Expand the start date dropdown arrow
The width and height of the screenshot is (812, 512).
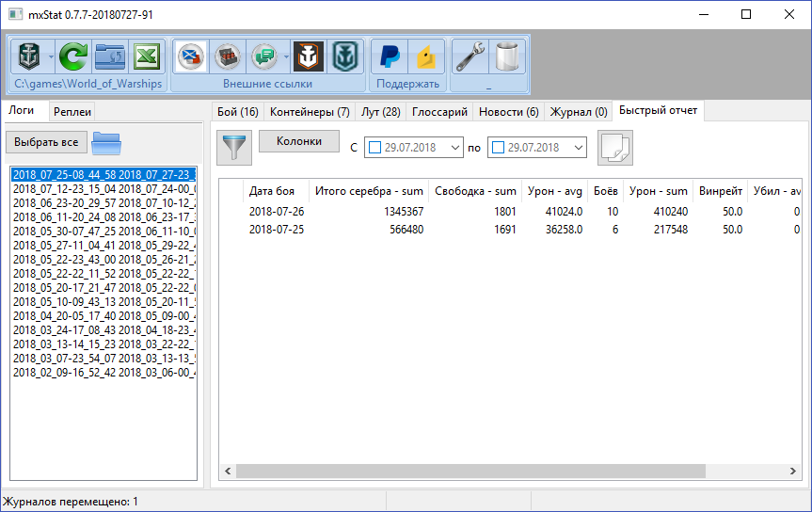454,148
